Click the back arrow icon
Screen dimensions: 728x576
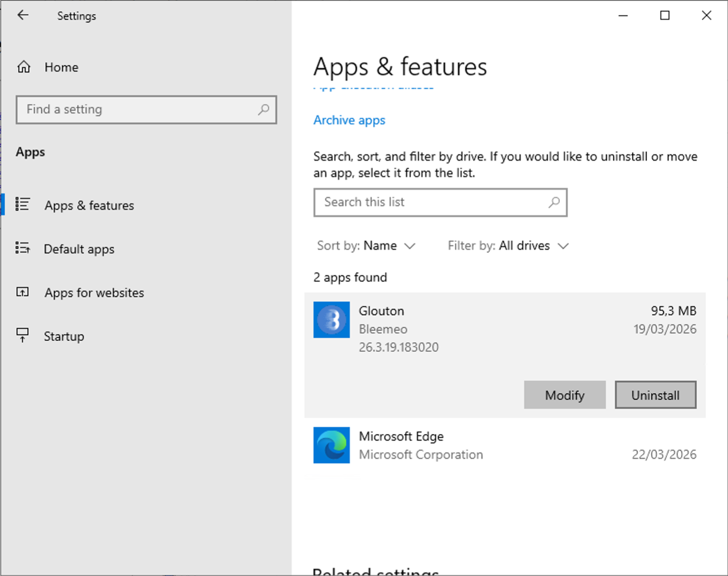(23, 15)
